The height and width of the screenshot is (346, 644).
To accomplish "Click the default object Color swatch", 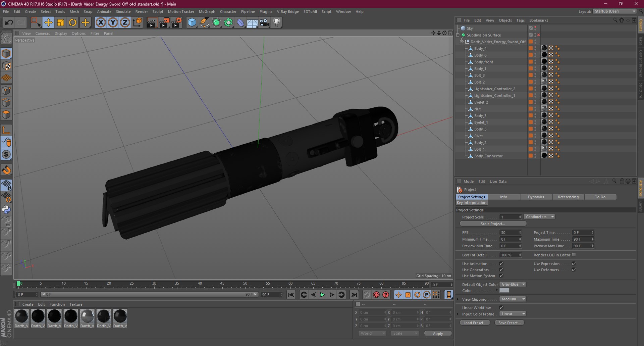I will click(504, 291).
